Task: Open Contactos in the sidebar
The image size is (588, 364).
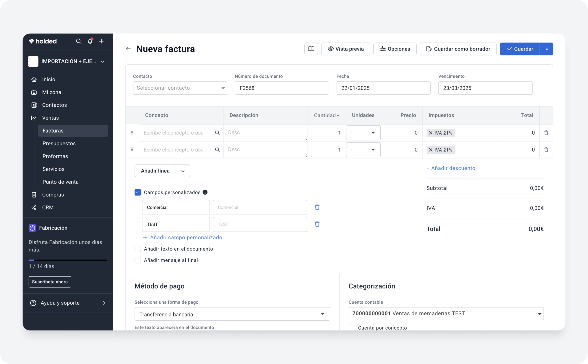Action: coord(54,105)
